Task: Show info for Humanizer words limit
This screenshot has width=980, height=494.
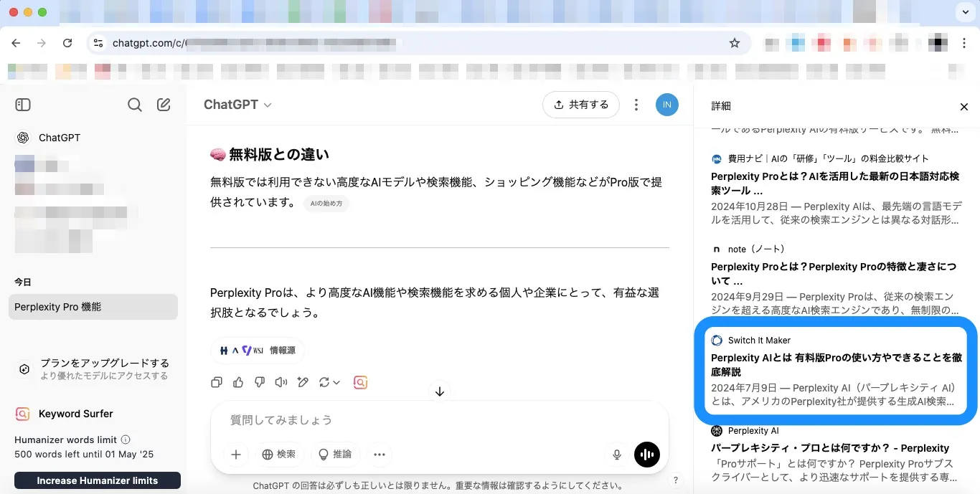Action: tap(126, 440)
